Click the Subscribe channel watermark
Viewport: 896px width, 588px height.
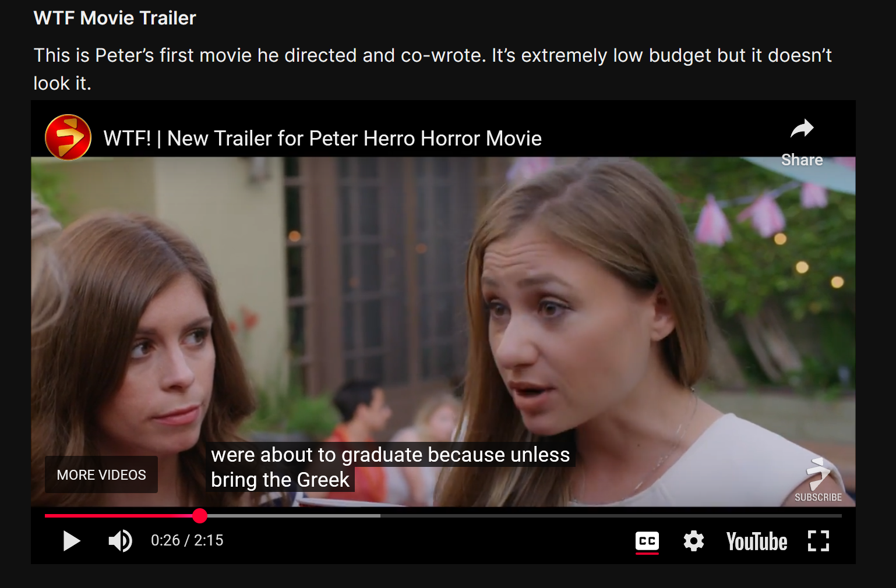(x=819, y=480)
